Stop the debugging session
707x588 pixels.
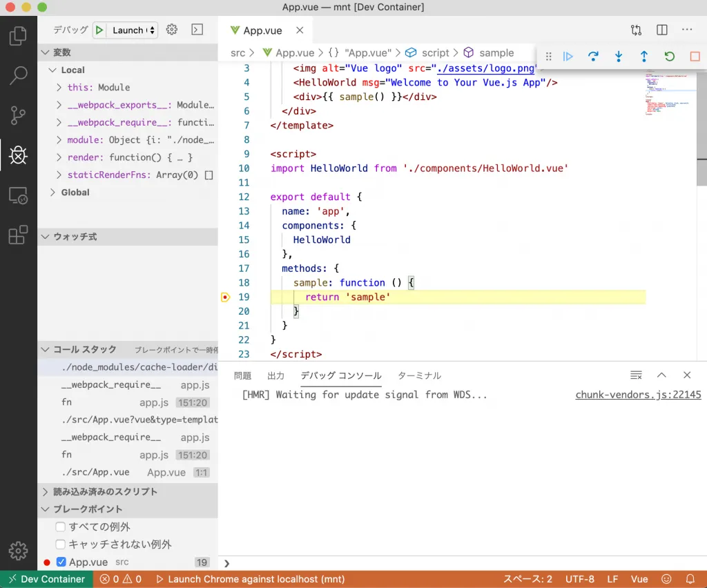[x=695, y=57]
